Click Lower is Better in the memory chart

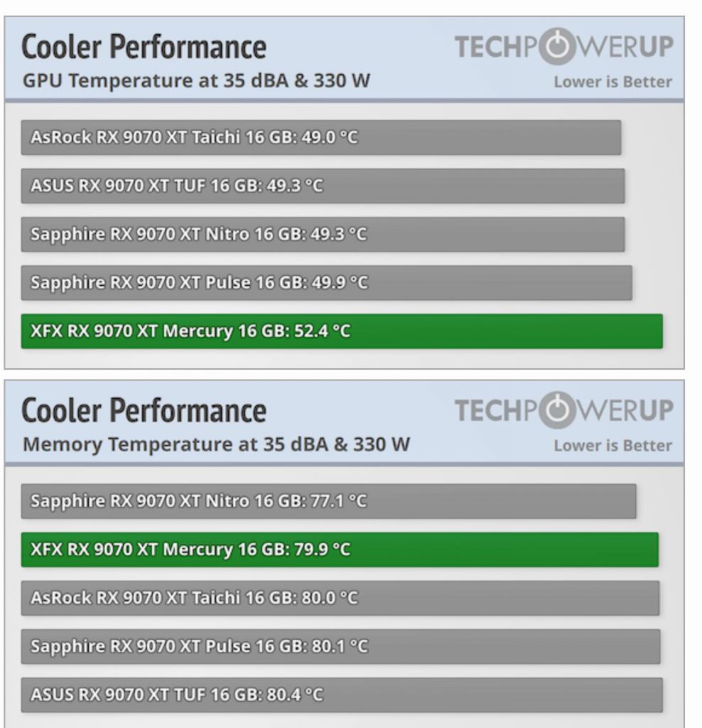click(x=612, y=446)
